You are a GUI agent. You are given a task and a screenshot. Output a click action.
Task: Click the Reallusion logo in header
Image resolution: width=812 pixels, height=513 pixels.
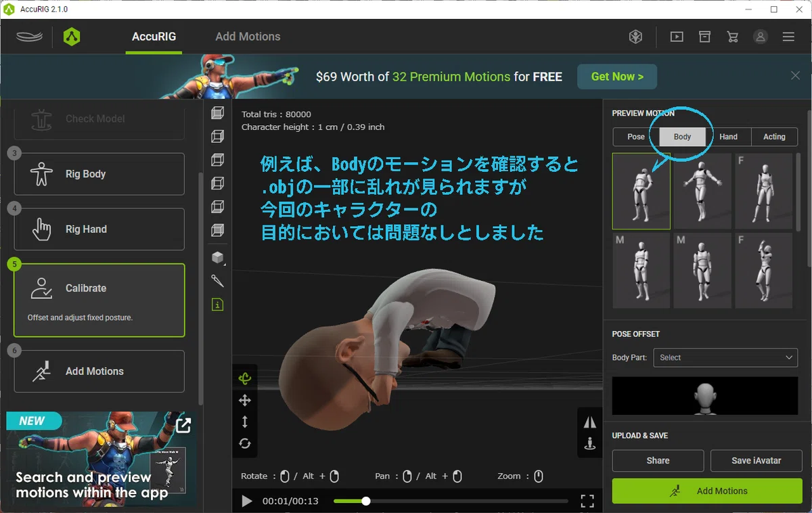click(x=29, y=37)
